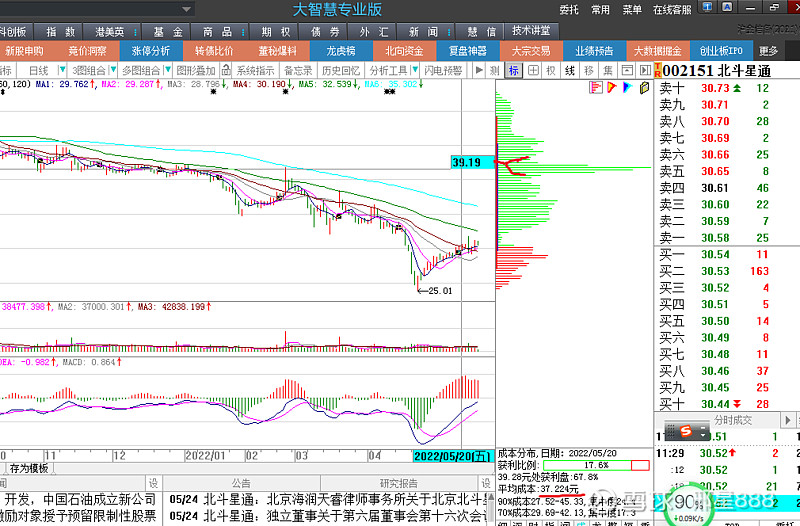Open the 港美英 submenu dots

pos(136,32)
